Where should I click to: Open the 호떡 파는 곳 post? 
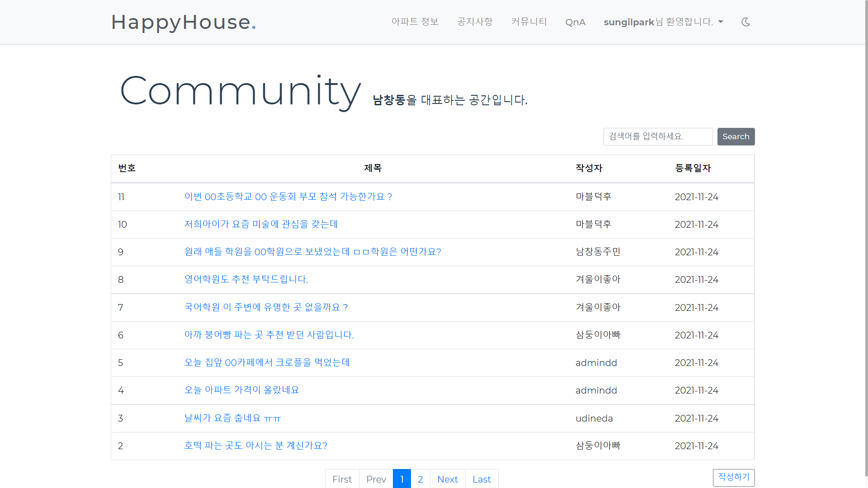pos(256,446)
